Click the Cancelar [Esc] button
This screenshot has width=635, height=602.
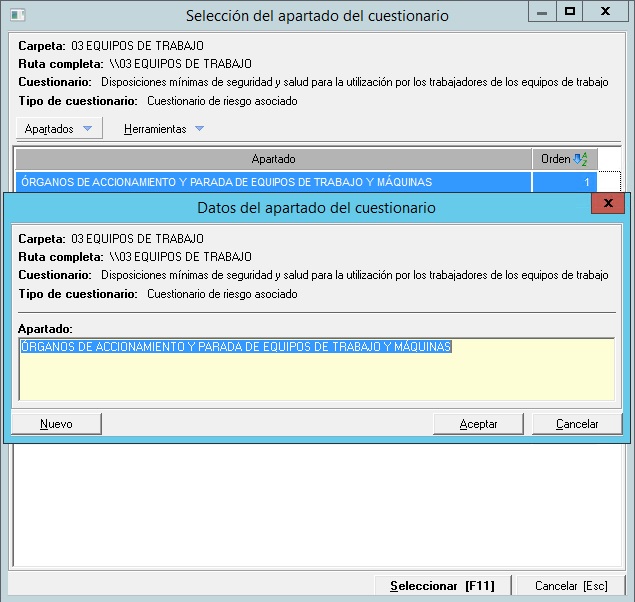point(572,585)
